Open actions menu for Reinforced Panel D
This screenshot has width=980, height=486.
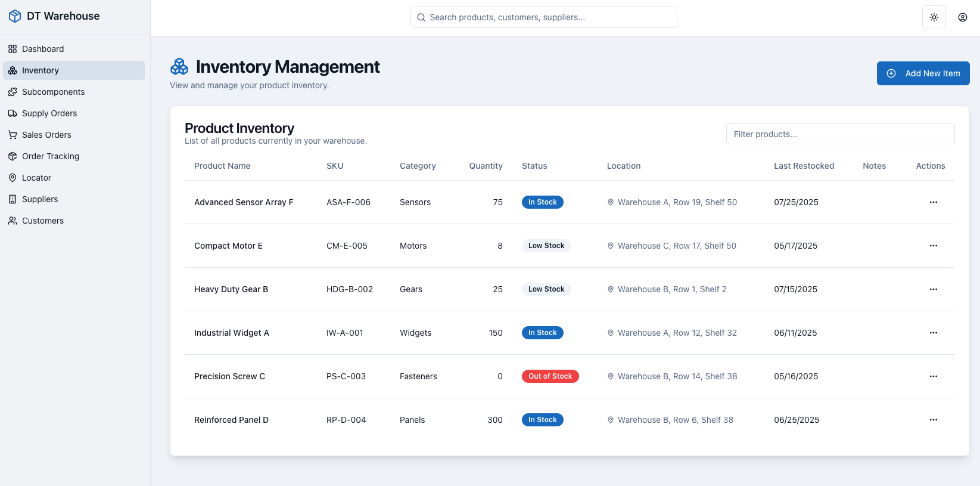click(x=934, y=420)
